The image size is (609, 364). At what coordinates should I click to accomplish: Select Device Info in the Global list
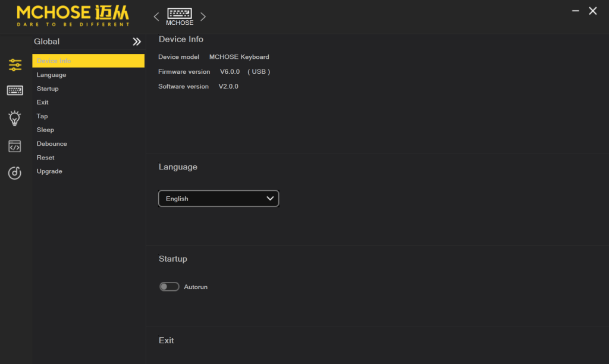(x=54, y=61)
